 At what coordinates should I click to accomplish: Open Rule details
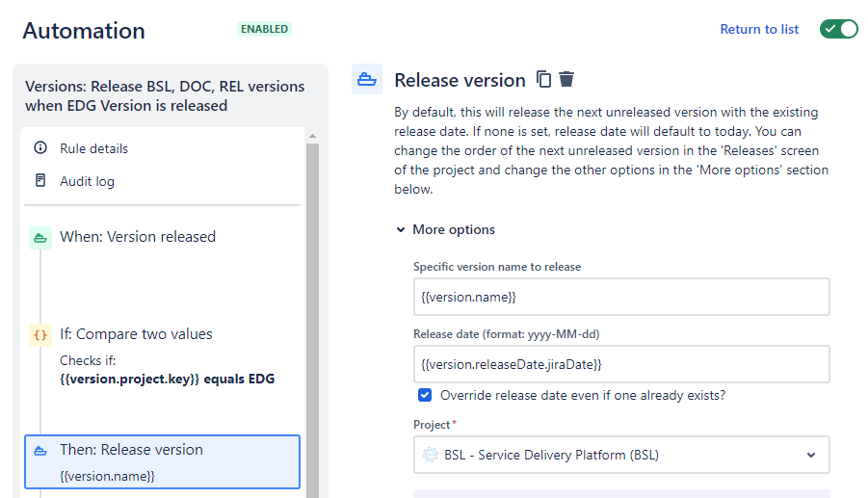[93, 148]
